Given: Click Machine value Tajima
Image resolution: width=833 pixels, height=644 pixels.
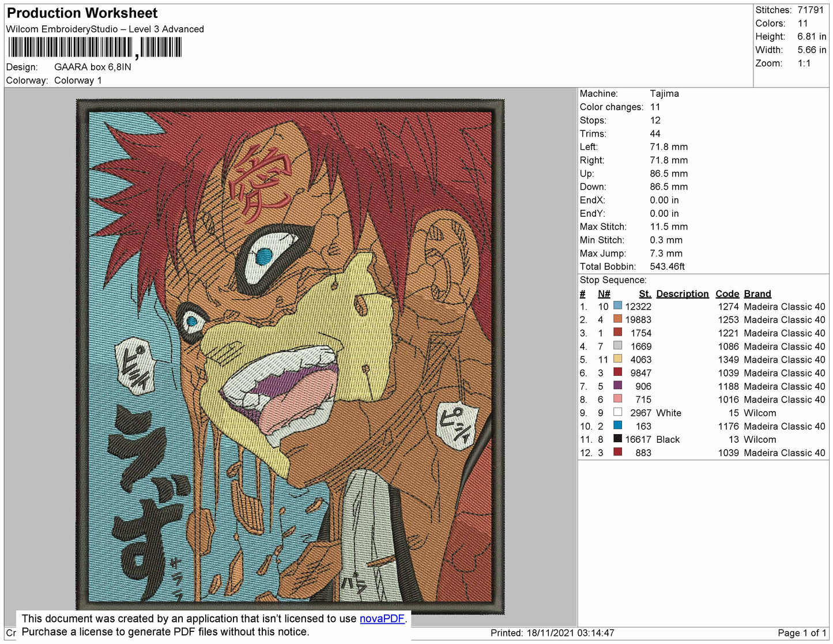Looking at the screenshot, I should (x=664, y=93).
